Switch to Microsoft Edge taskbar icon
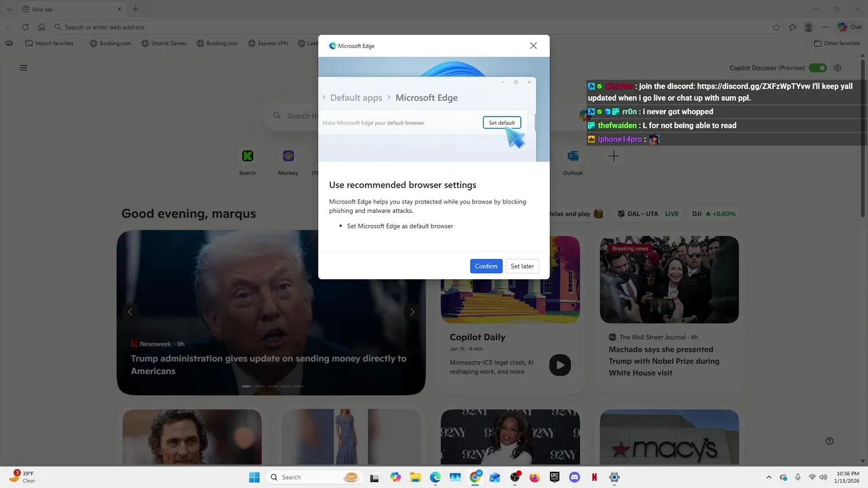This screenshot has height=488, width=868. click(435, 477)
